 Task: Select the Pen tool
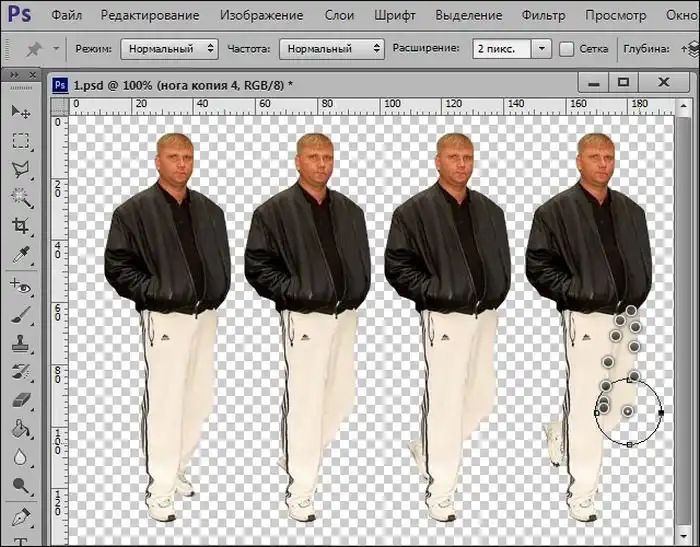[x=20, y=516]
